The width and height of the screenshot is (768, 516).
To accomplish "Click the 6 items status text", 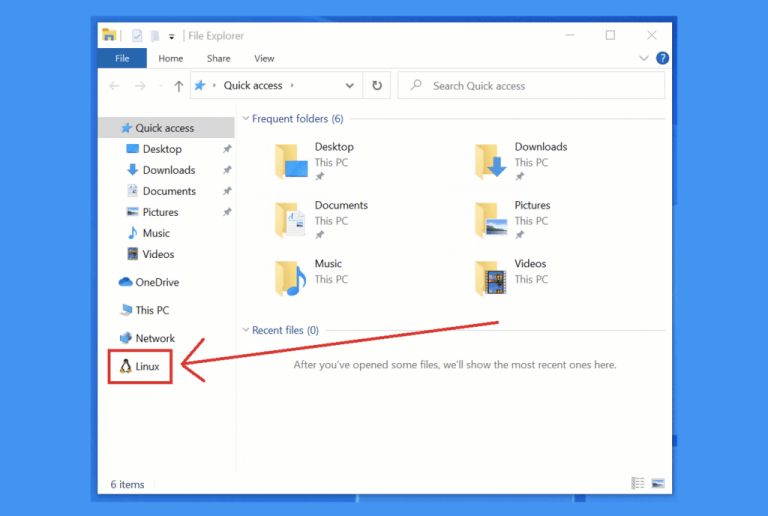I will [127, 484].
